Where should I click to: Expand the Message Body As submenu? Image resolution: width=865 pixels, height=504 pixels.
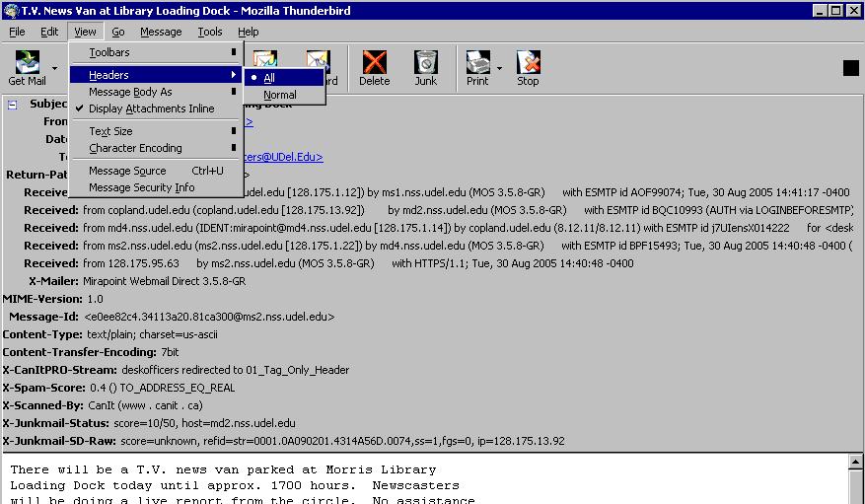pos(156,92)
